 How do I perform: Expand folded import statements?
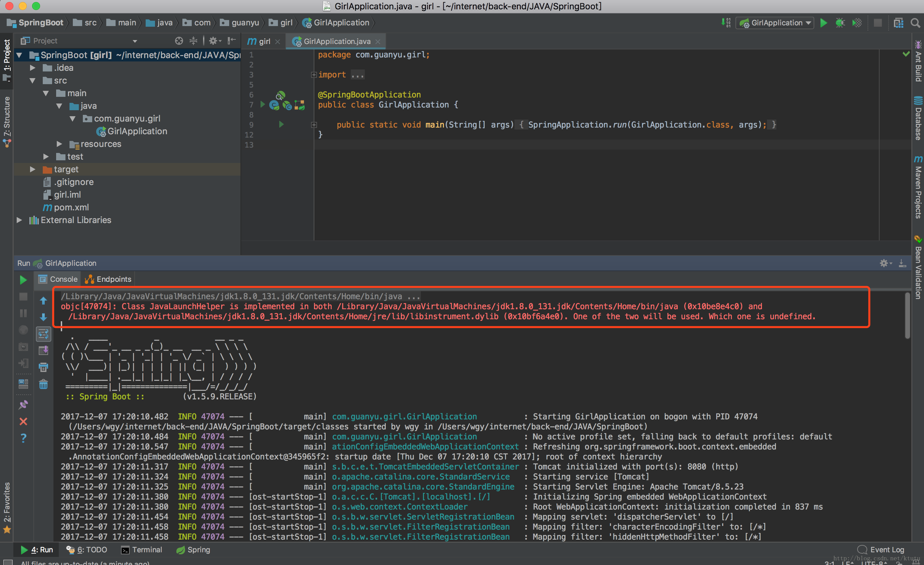(x=314, y=74)
